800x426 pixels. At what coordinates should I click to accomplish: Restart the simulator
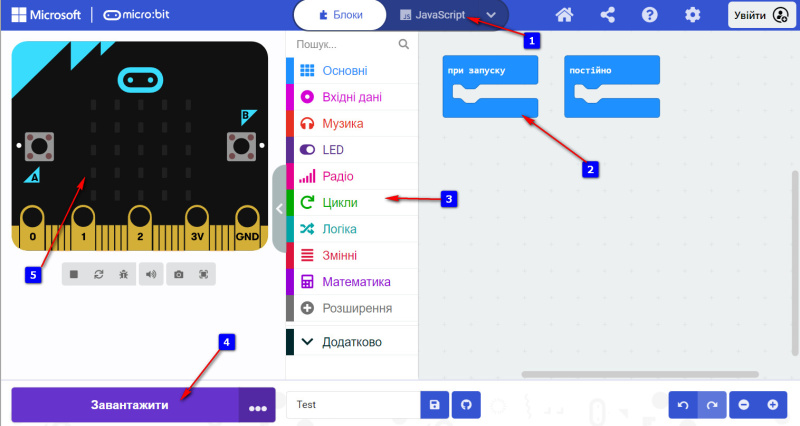98,274
